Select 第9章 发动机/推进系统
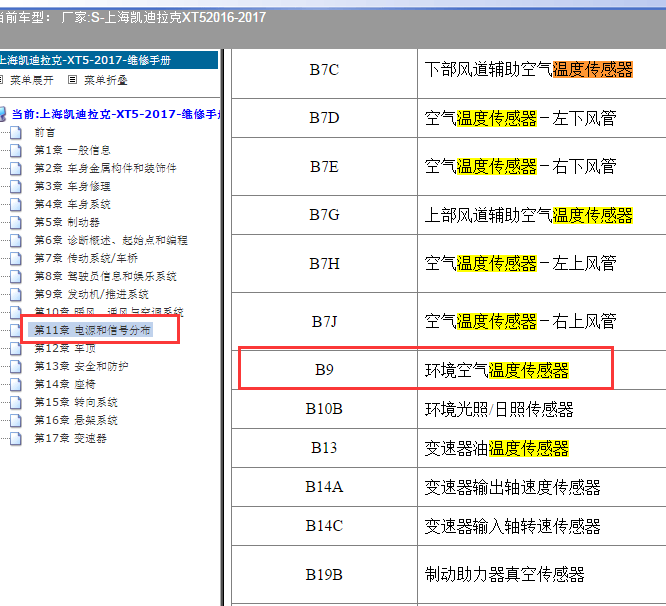This screenshot has height=606, width=666. [91, 294]
